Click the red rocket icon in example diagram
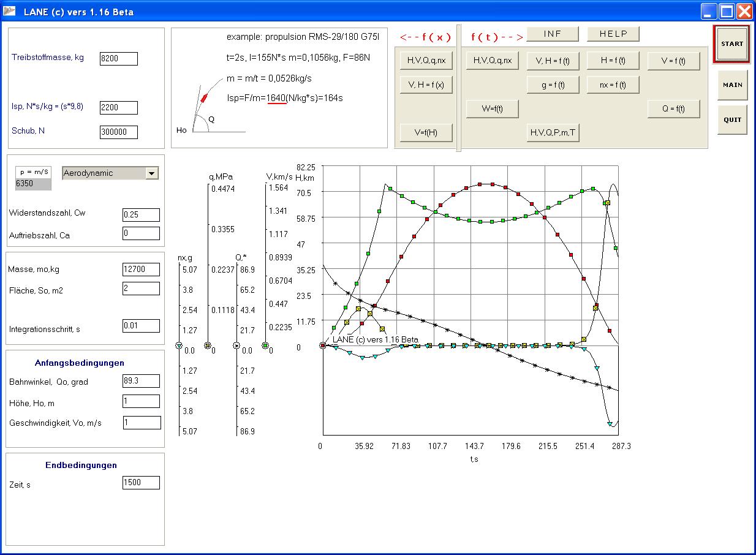The height and width of the screenshot is (555, 756). 205,97
